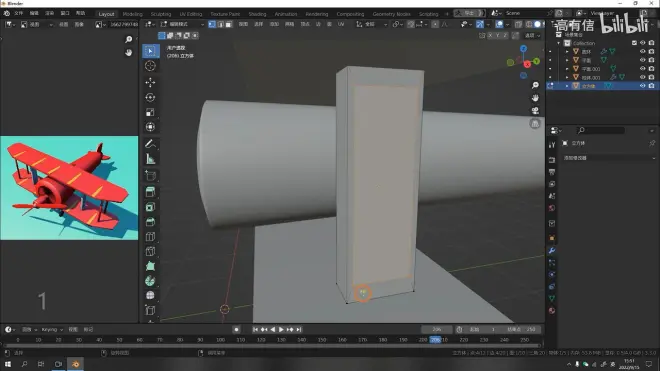This screenshot has height=371, width=660.
Task: Select the Spin tool
Action: tap(150, 280)
